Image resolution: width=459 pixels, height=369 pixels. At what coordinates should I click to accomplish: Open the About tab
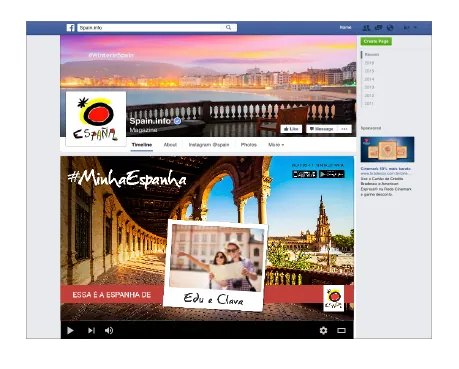click(x=170, y=145)
